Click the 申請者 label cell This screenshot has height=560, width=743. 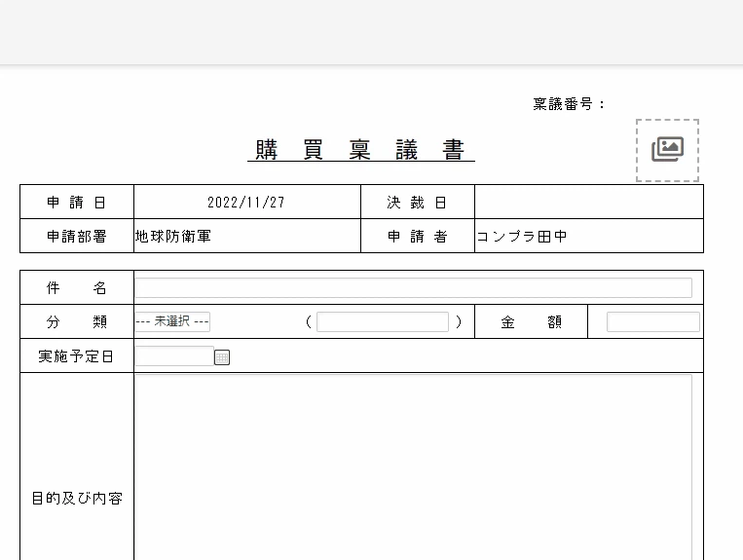(x=418, y=236)
